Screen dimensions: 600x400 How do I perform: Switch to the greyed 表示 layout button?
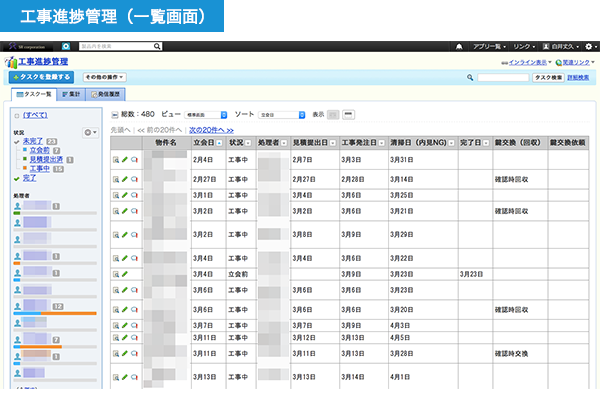[333, 114]
